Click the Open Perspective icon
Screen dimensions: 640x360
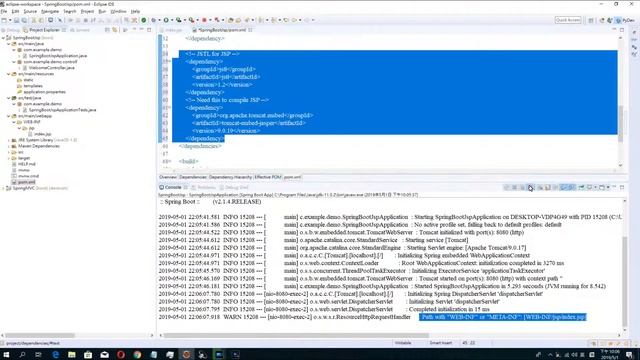pyautogui.click(x=591, y=20)
